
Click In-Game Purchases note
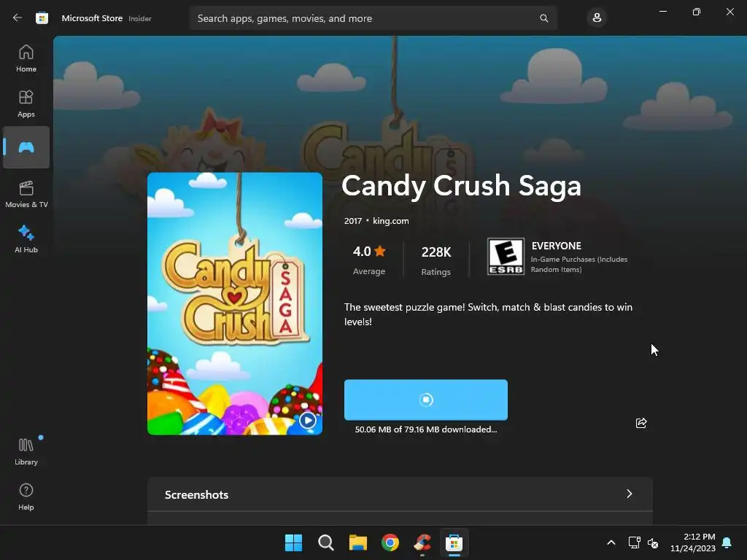(x=578, y=264)
